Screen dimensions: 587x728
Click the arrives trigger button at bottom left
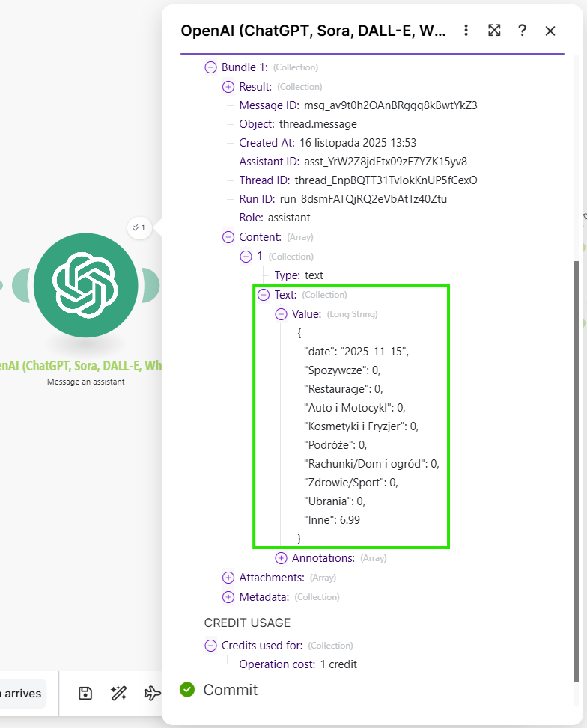click(x=23, y=693)
